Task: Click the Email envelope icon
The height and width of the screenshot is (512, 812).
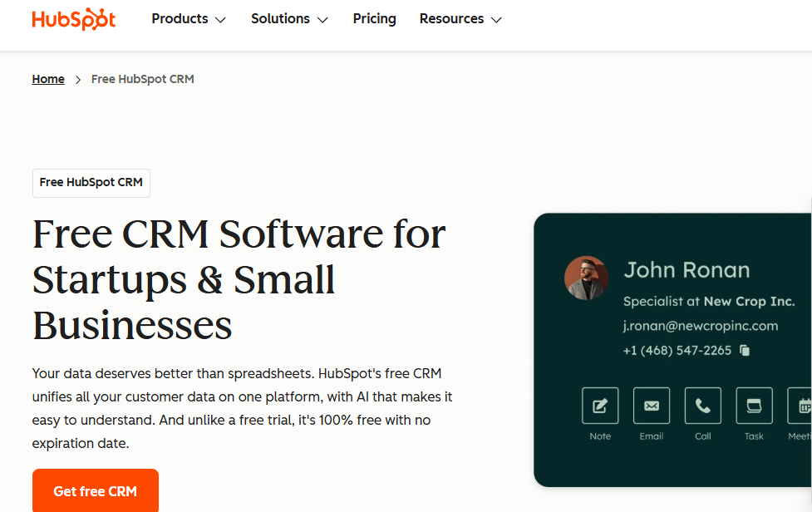Action: (x=652, y=406)
